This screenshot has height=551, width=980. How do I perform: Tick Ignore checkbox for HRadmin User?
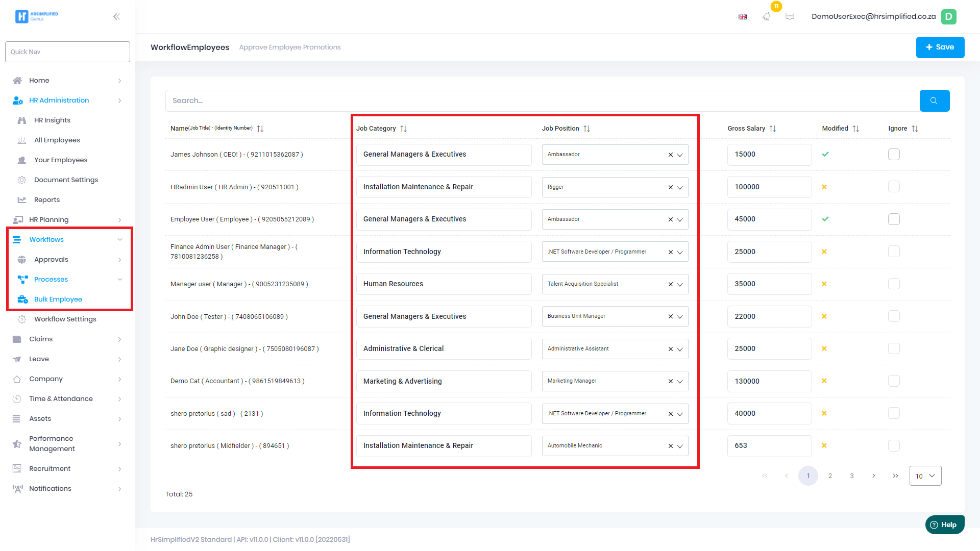893,187
